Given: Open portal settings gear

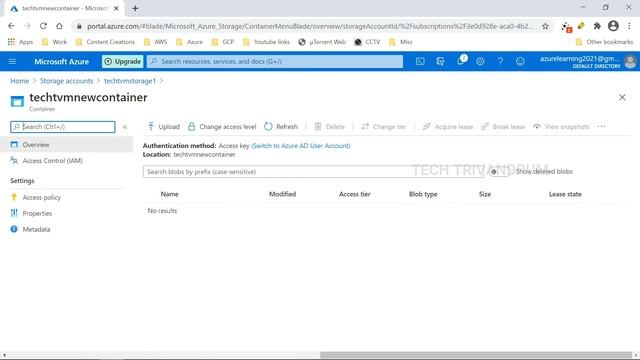Looking at the screenshot, I should tap(480, 62).
